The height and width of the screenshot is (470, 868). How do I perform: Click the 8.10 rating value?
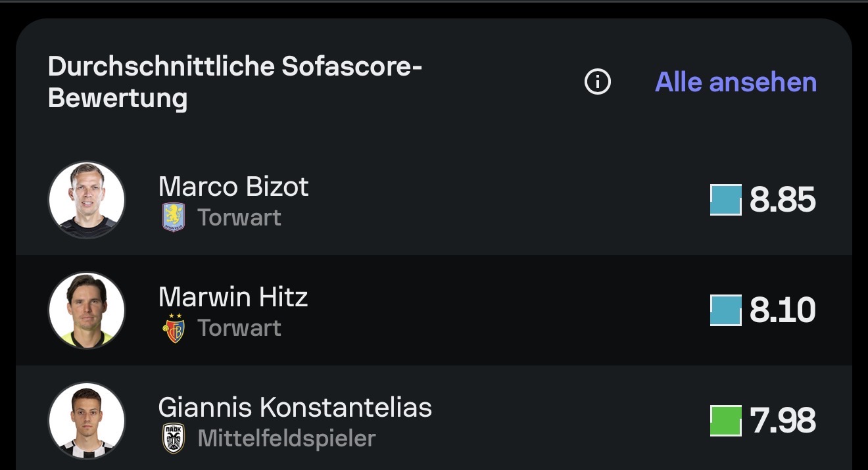click(x=783, y=310)
